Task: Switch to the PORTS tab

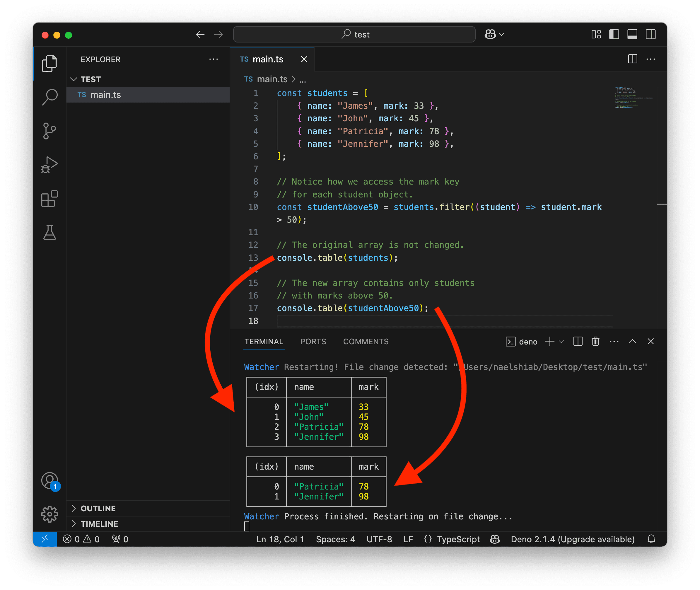Action: [313, 342]
